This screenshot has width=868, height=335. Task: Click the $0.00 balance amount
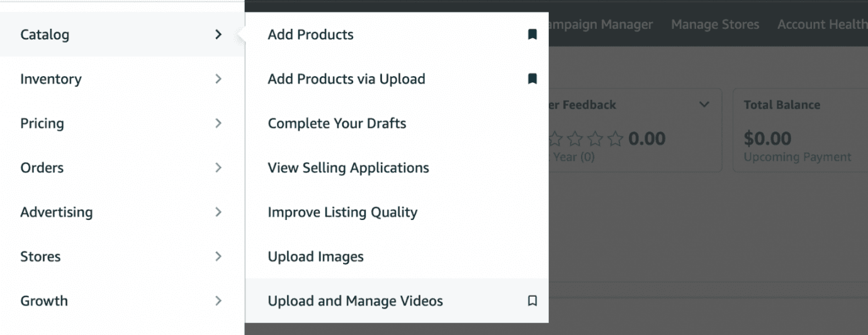(x=767, y=138)
